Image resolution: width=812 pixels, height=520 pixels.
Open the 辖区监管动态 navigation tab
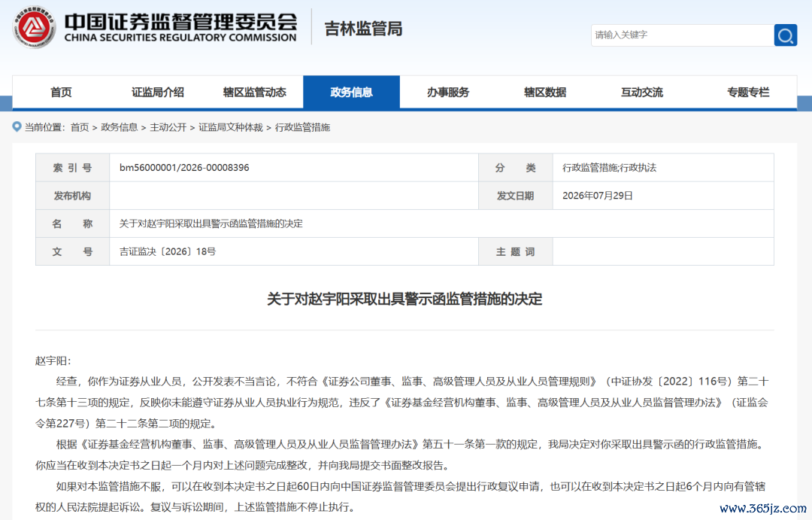click(255, 93)
